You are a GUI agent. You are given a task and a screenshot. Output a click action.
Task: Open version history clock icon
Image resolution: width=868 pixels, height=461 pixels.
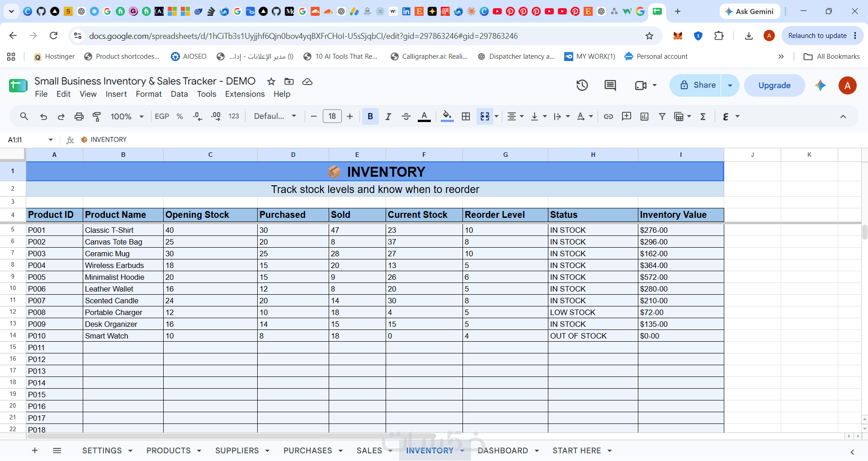[582, 85]
